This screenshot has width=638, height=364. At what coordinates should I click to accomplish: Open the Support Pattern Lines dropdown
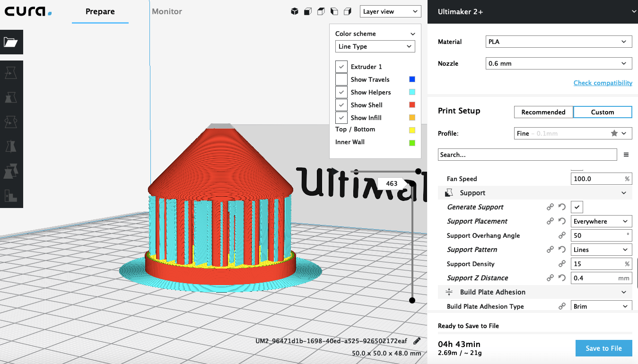pos(602,250)
